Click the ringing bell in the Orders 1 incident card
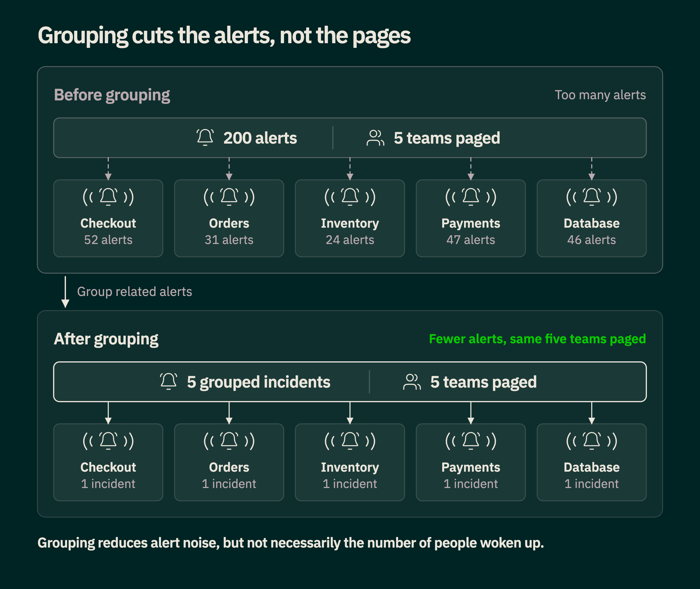Image resolution: width=700 pixels, height=589 pixels. (x=229, y=441)
